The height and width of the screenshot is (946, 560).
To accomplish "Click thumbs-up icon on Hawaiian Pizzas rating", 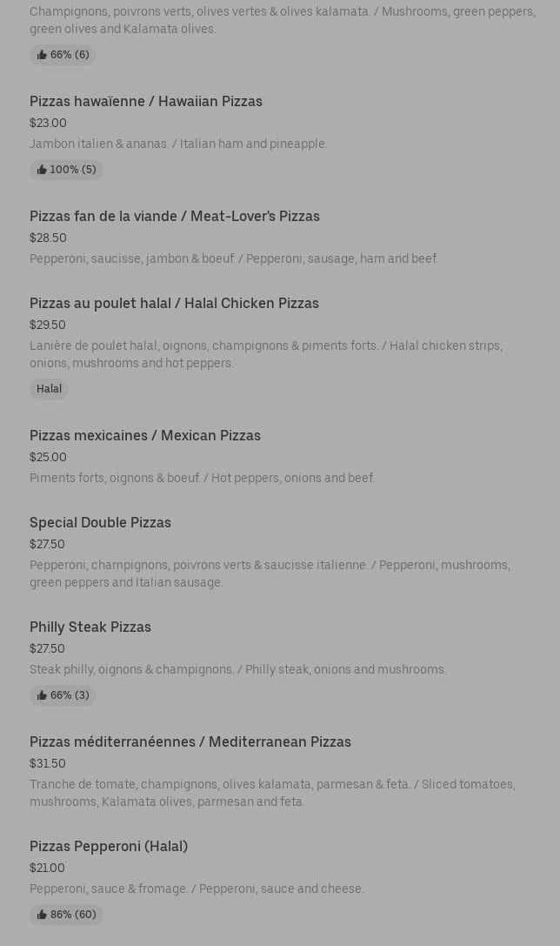I will pos(42,170).
